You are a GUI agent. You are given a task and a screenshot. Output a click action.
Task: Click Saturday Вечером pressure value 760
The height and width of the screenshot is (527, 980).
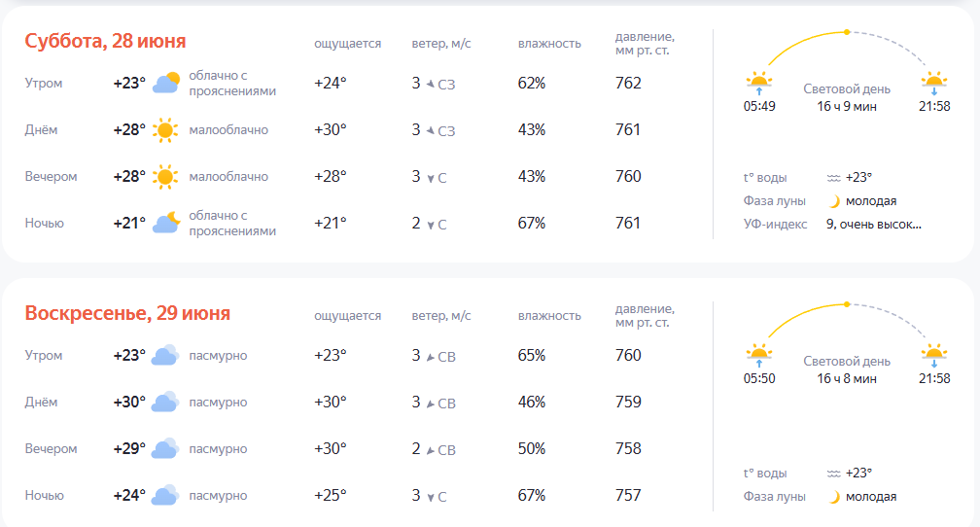click(x=628, y=177)
